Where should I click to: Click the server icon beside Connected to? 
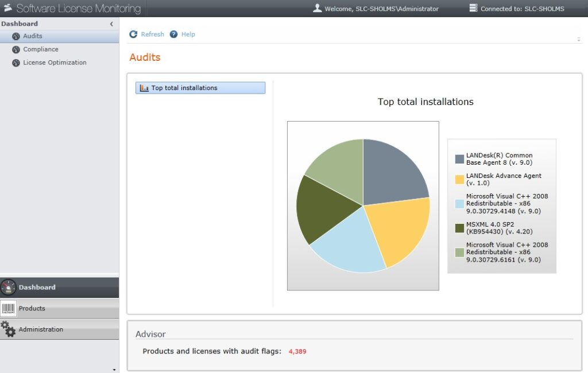473,8
